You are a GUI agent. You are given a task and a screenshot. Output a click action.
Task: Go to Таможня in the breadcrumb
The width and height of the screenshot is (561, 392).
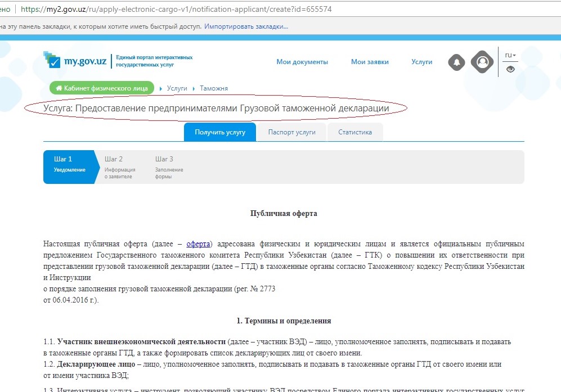214,88
